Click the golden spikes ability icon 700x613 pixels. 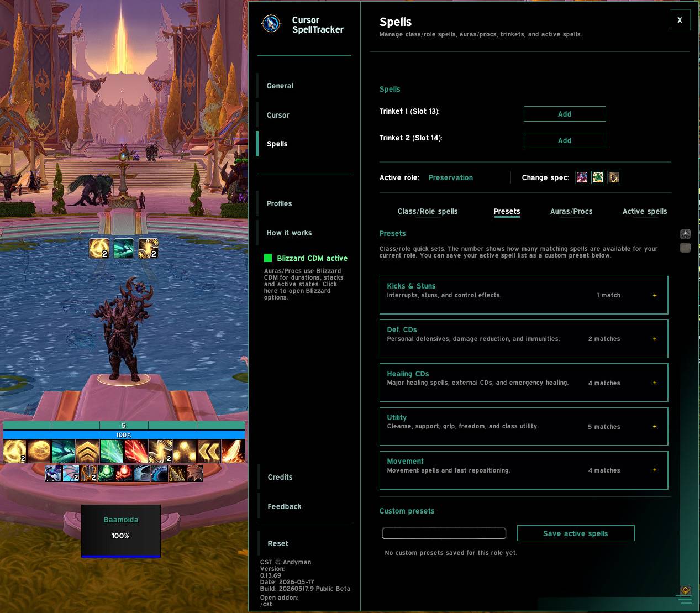pos(177,474)
